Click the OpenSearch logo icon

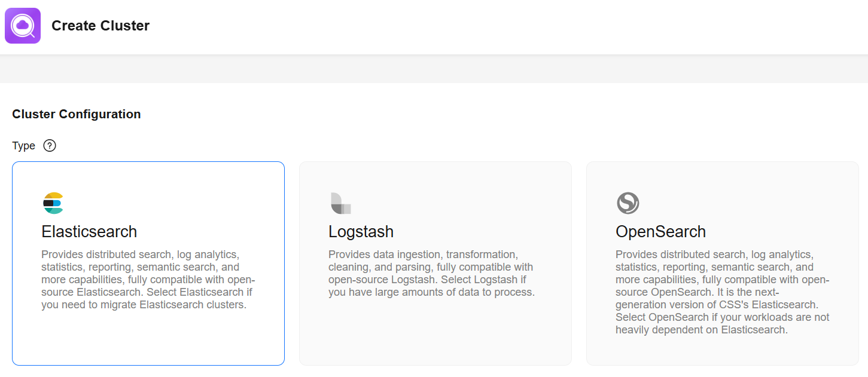[628, 203]
